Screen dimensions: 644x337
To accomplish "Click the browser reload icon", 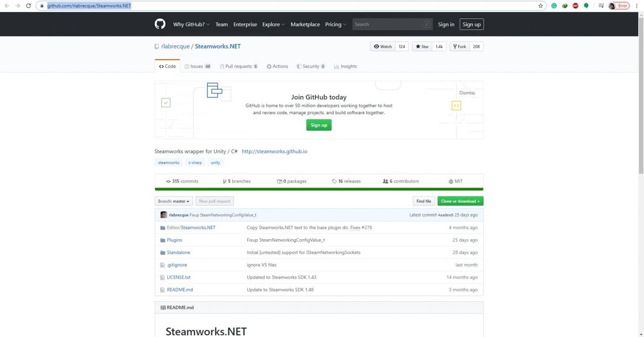I will point(29,6).
